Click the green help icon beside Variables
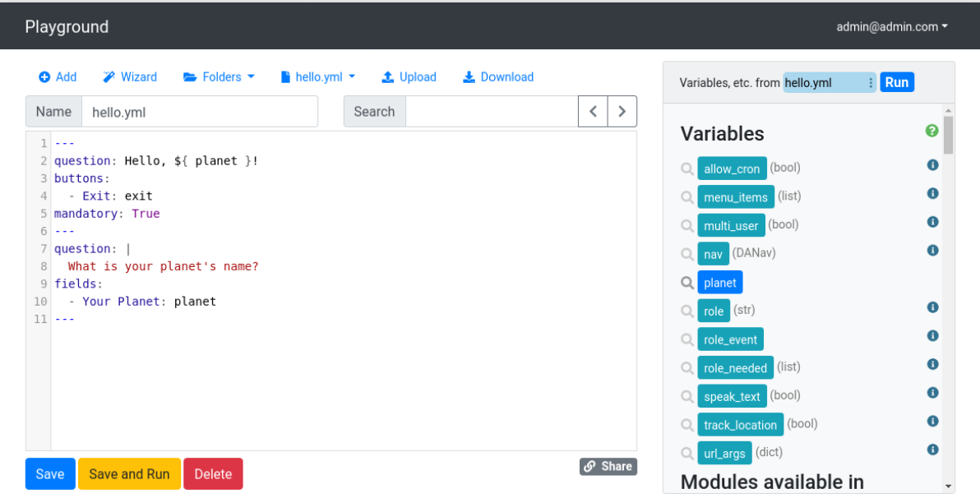The height and width of the screenshot is (498, 980). (931, 131)
